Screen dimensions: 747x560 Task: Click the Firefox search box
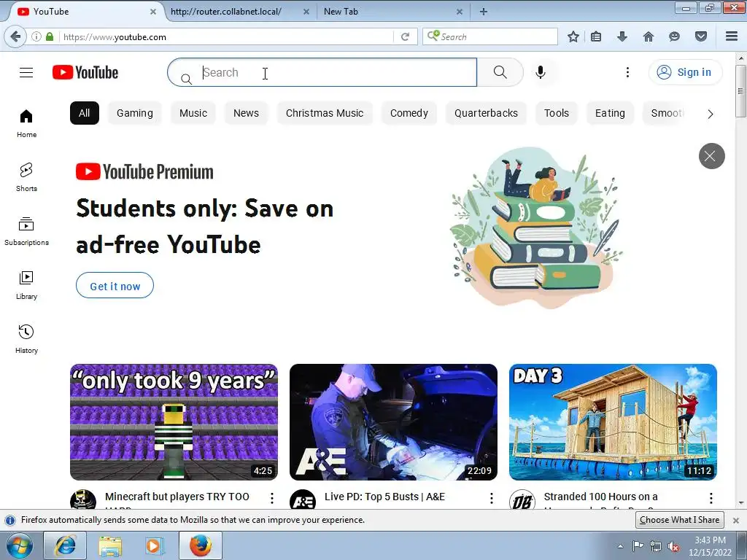(x=490, y=36)
